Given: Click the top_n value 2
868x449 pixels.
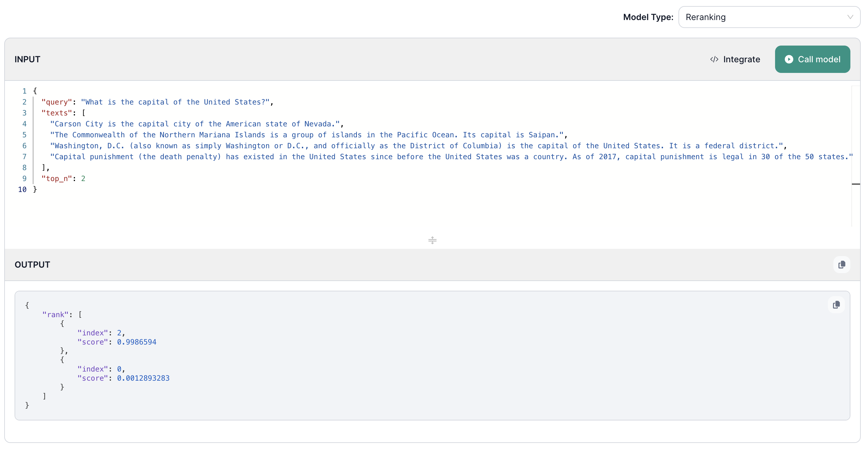Looking at the screenshot, I should 83,179.
